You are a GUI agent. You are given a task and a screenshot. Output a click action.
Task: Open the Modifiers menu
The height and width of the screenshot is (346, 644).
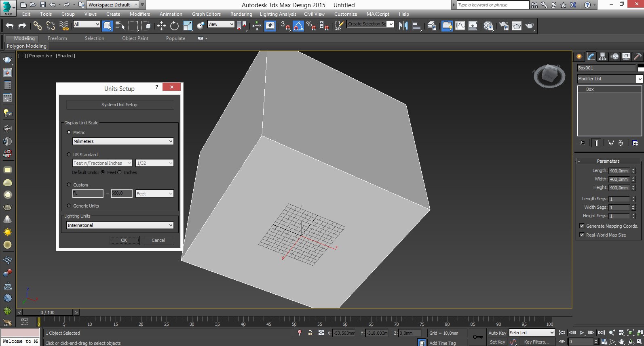click(140, 14)
